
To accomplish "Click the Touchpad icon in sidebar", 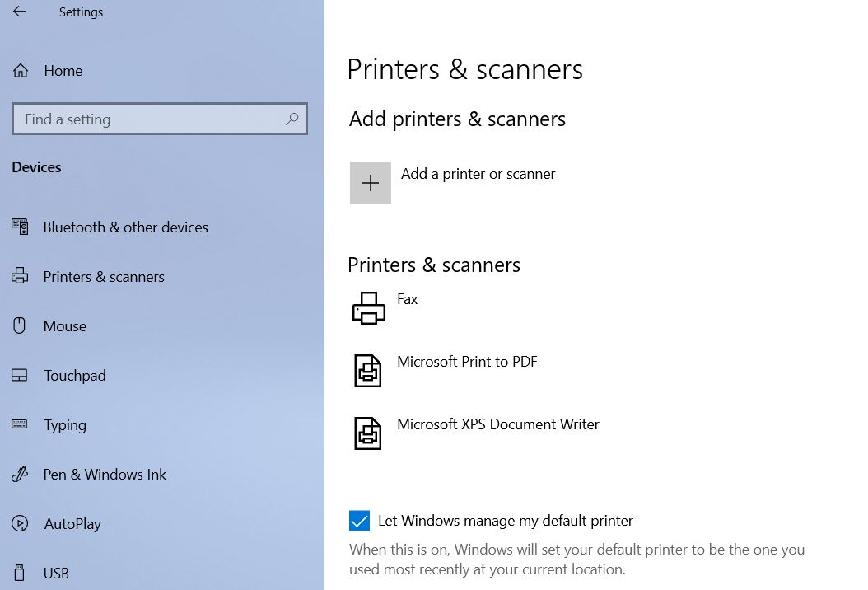I will [20, 376].
